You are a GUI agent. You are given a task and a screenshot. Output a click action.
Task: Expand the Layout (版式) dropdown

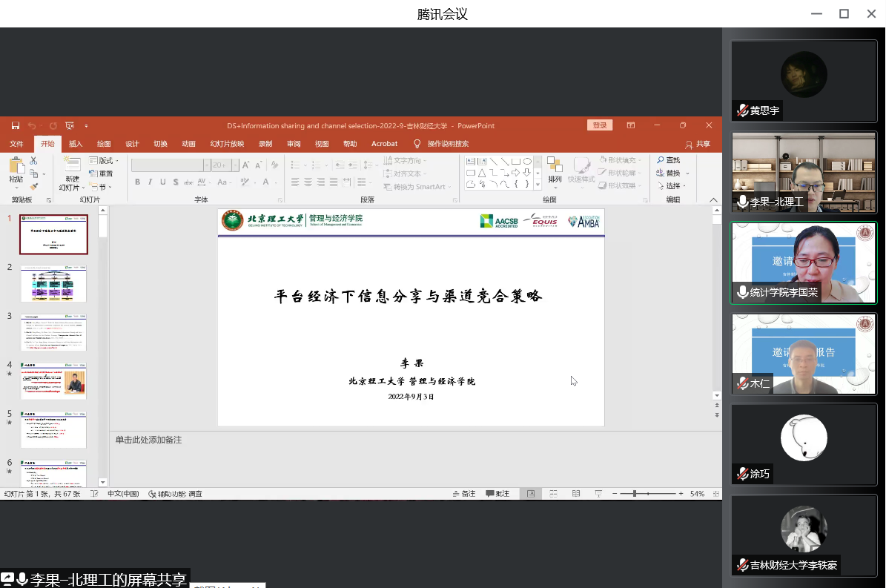pyautogui.click(x=104, y=160)
